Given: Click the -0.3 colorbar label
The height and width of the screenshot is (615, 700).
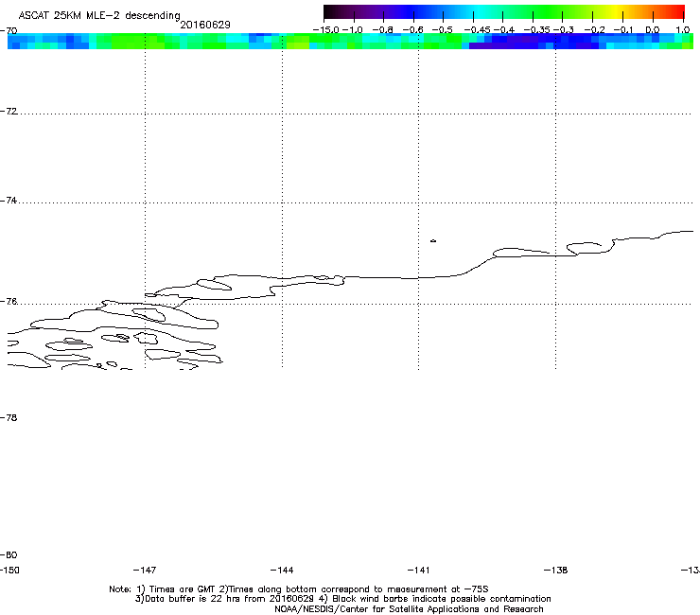Looking at the screenshot, I should click(564, 30).
